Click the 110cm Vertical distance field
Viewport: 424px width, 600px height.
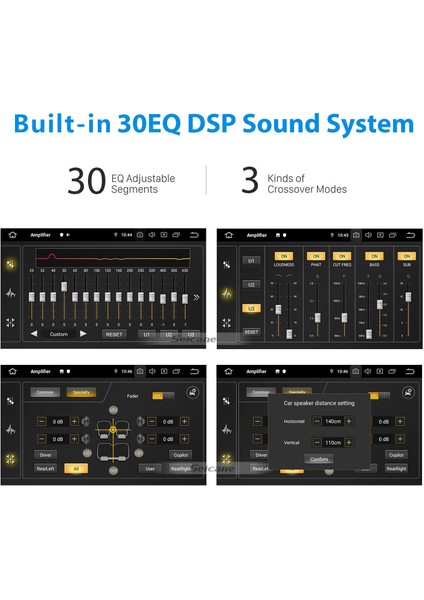tap(333, 442)
